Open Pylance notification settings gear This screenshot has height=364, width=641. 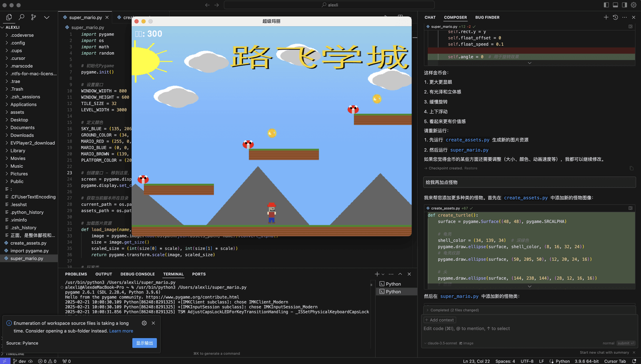144,323
